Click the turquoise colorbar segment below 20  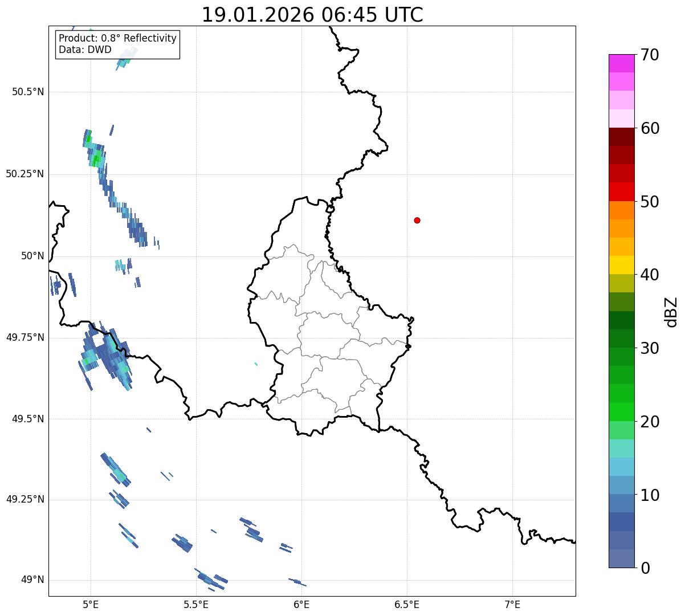tap(621, 448)
